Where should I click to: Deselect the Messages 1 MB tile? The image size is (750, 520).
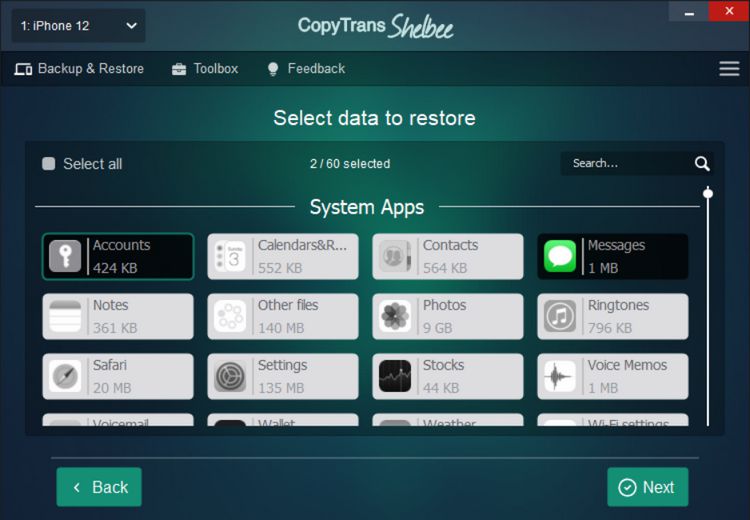[613, 256]
